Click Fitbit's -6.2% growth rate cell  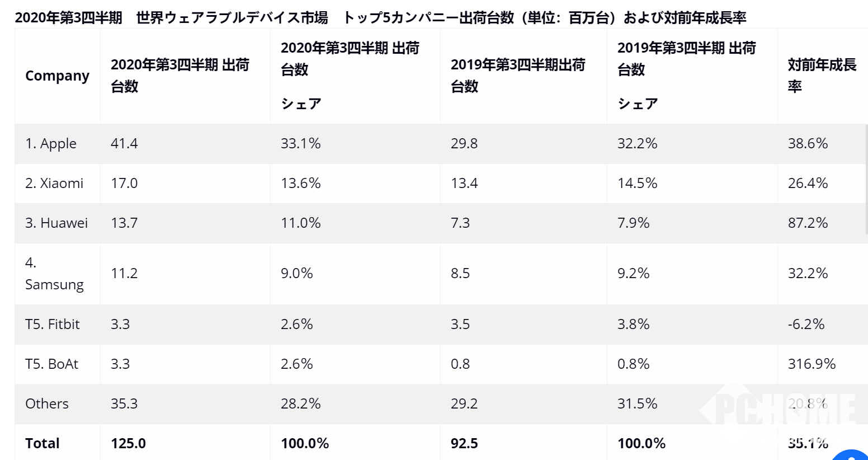(x=806, y=325)
